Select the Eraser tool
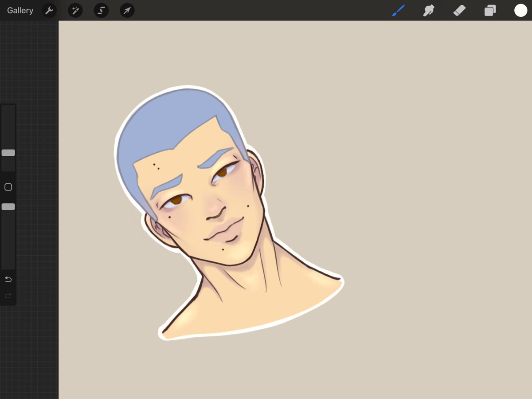Screen dimensions: 532x399 coord(459,10)
